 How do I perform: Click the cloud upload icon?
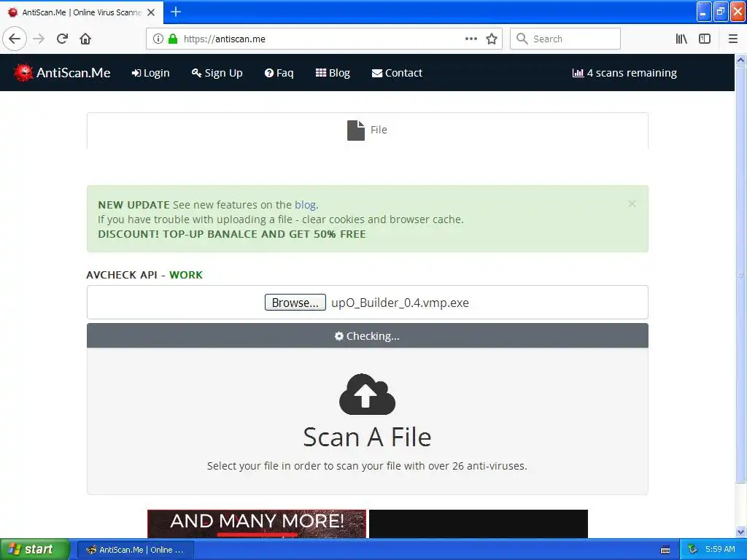click(367, 394)
